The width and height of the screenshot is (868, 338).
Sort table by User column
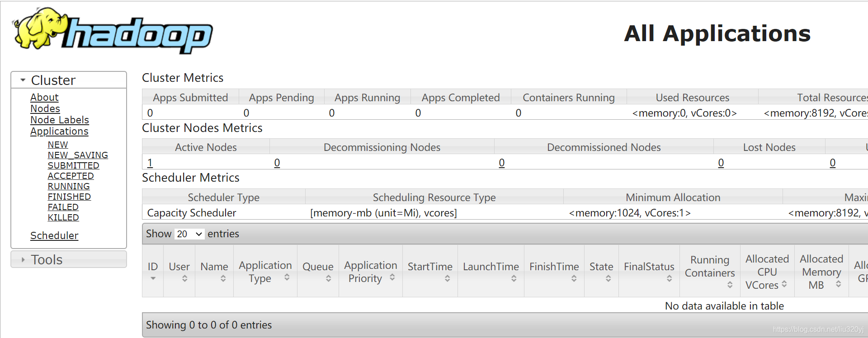pyautogui.click(x=179, y=271)
